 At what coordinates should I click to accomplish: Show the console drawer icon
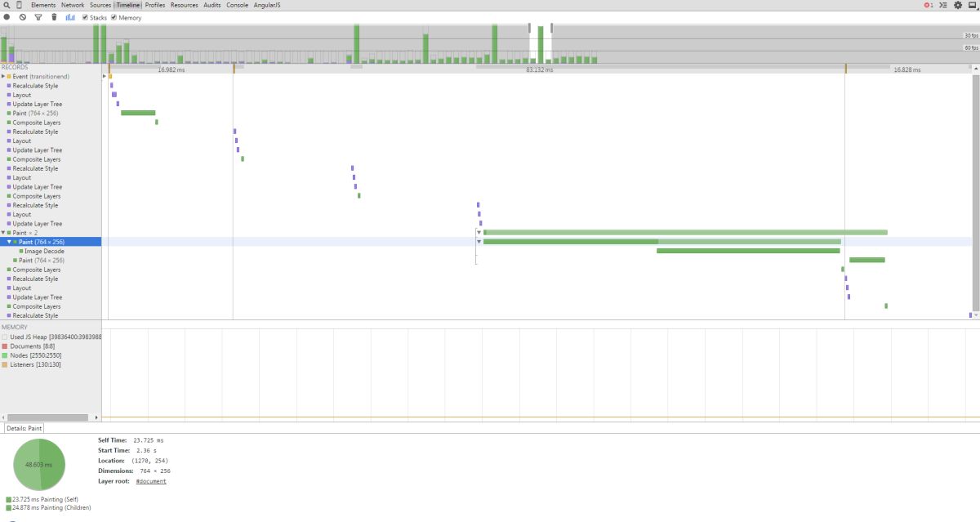coord(943,5)
